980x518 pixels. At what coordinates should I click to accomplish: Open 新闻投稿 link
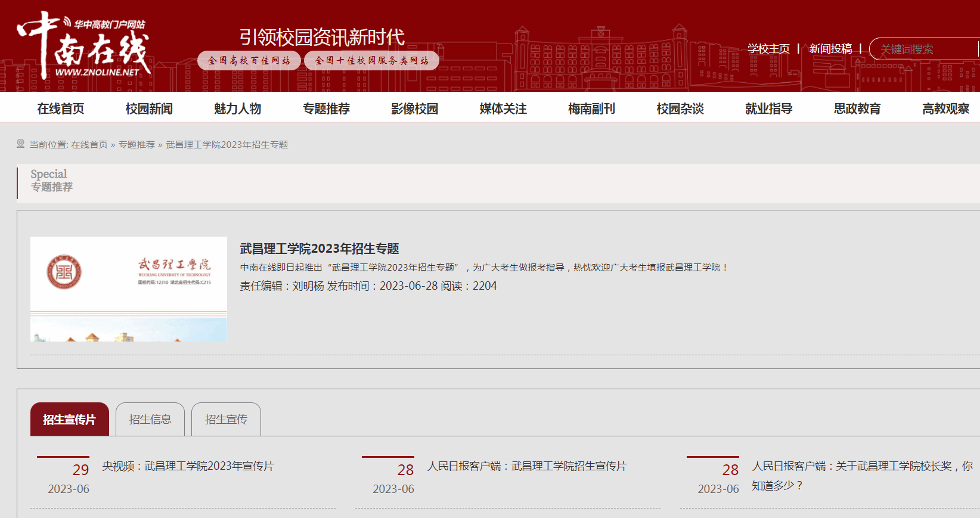[830, 49]
